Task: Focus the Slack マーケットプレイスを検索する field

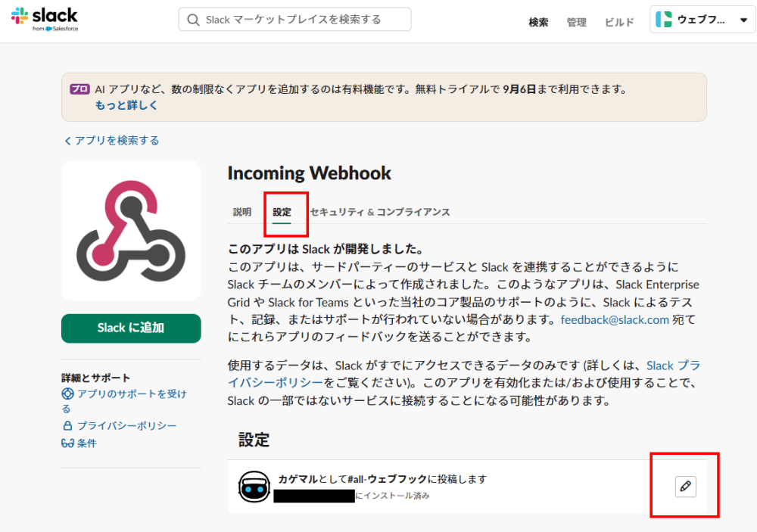Action: pos(294,20)
